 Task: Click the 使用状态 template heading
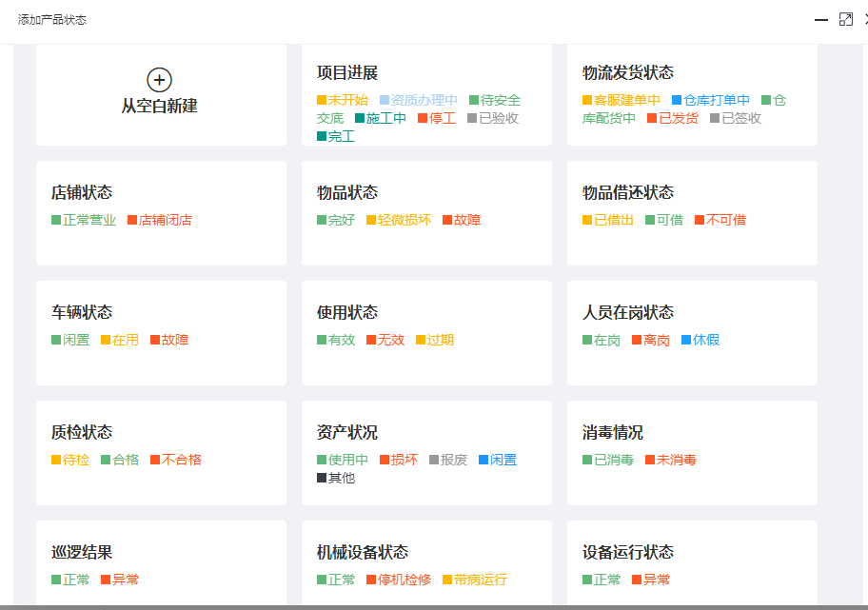pyautogui.click(x=347, y=313)
